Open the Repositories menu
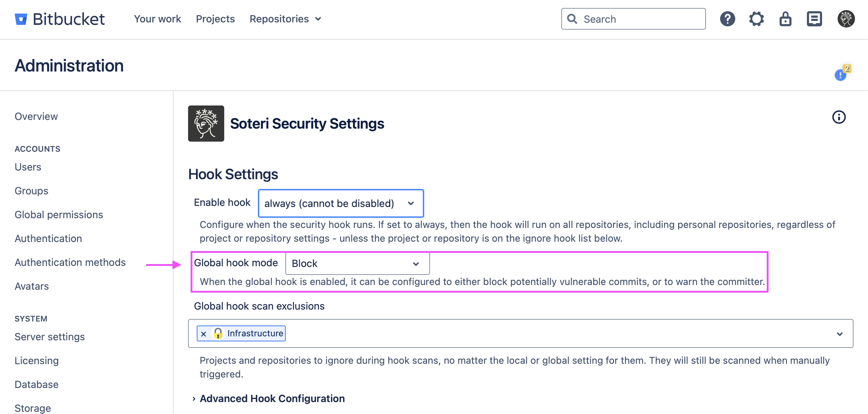Screen dimensions: 868x414 click(285, 19)
